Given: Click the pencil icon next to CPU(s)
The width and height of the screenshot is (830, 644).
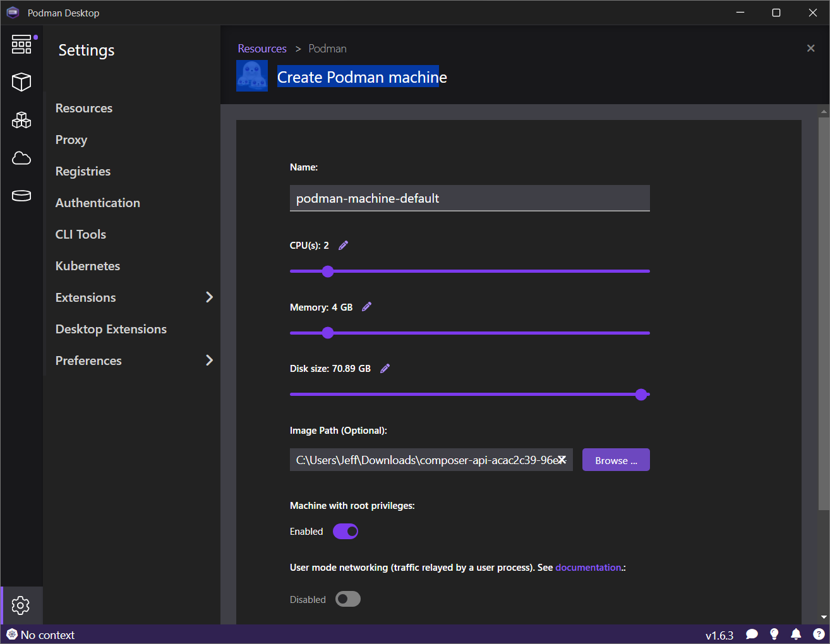Looking at the screenshot, I should tap(344, 246).
